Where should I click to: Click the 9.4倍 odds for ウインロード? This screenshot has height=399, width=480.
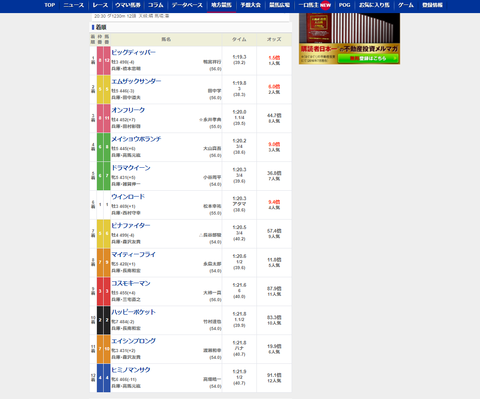coord(274,202)
